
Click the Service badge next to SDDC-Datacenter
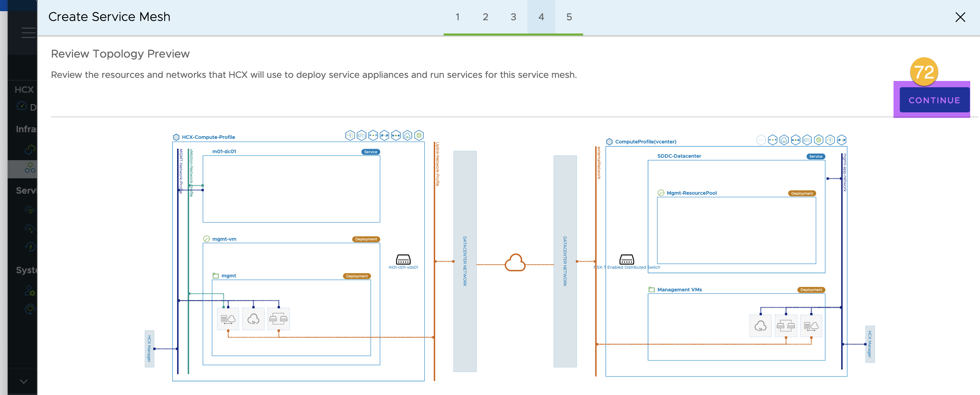[x=816, y=156]
